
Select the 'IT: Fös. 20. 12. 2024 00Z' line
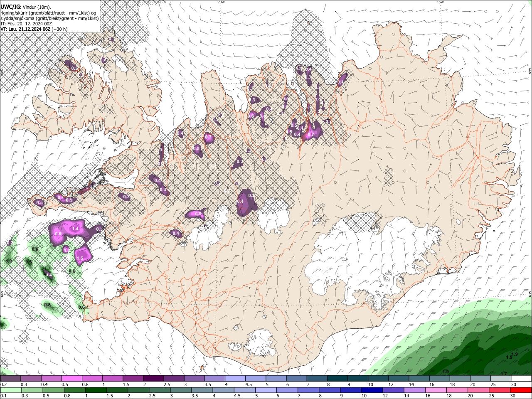point(26,24)
